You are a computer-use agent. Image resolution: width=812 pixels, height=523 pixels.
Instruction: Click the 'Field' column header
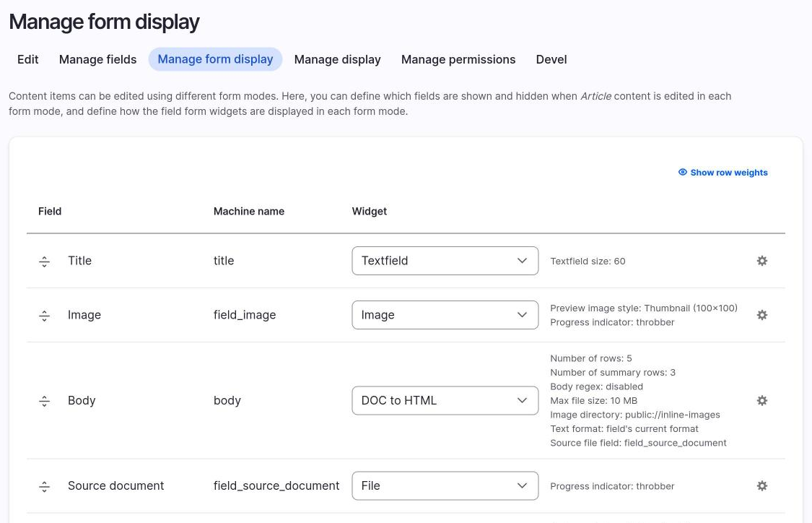coord(50,212)
